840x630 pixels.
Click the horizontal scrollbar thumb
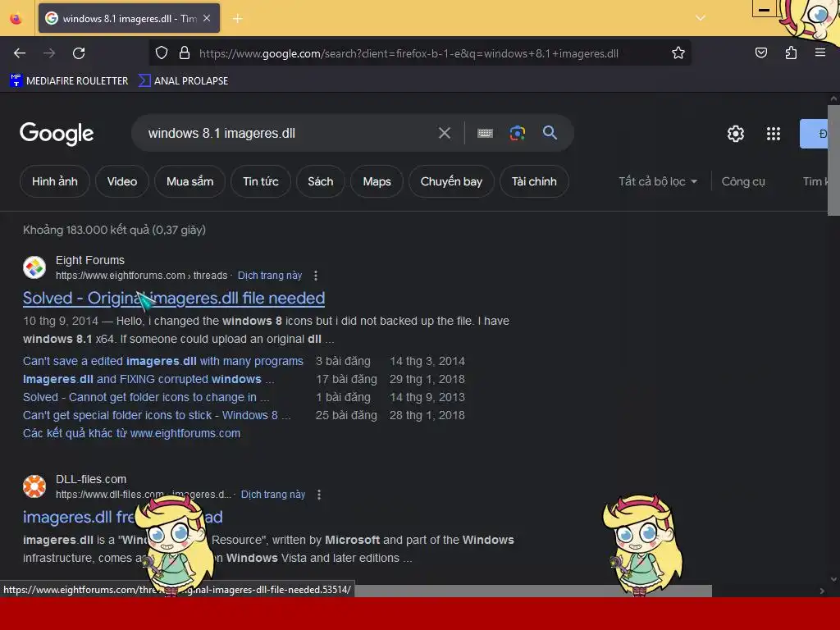[532, 591]
